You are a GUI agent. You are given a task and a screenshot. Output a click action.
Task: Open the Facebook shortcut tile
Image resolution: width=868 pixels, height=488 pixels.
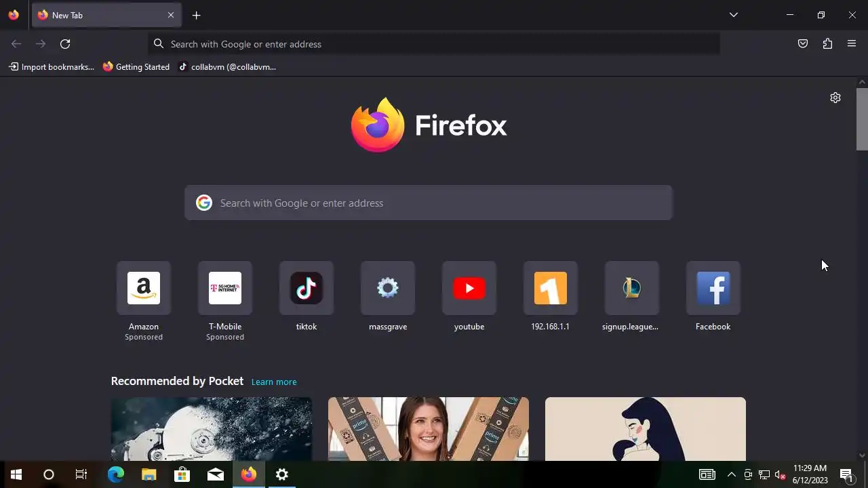click(713, 288)
